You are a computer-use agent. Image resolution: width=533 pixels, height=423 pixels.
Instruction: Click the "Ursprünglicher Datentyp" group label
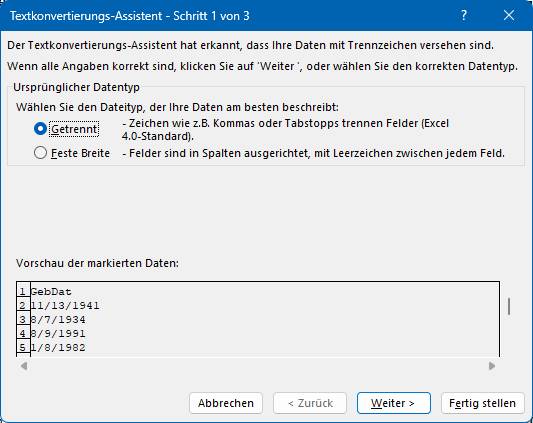(x=76, y=87)
